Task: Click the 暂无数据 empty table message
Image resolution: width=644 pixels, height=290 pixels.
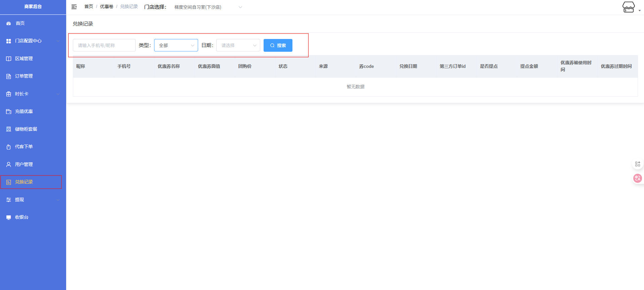Action: pos(355,87)
